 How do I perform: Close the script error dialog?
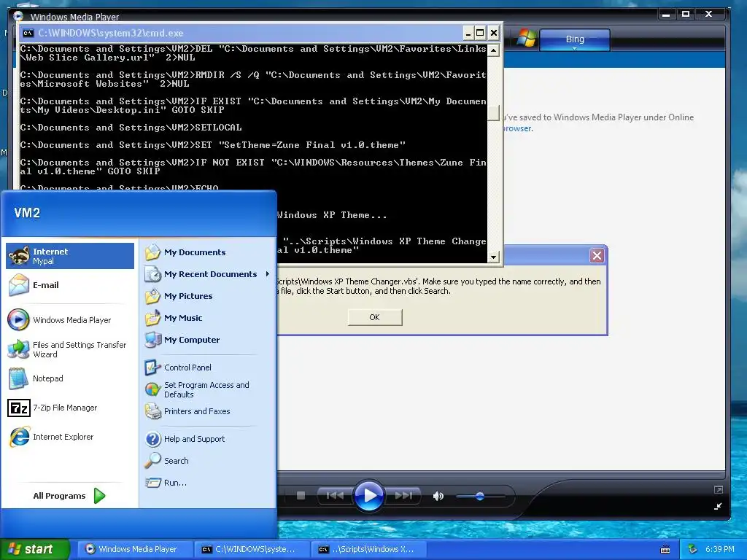597,256
